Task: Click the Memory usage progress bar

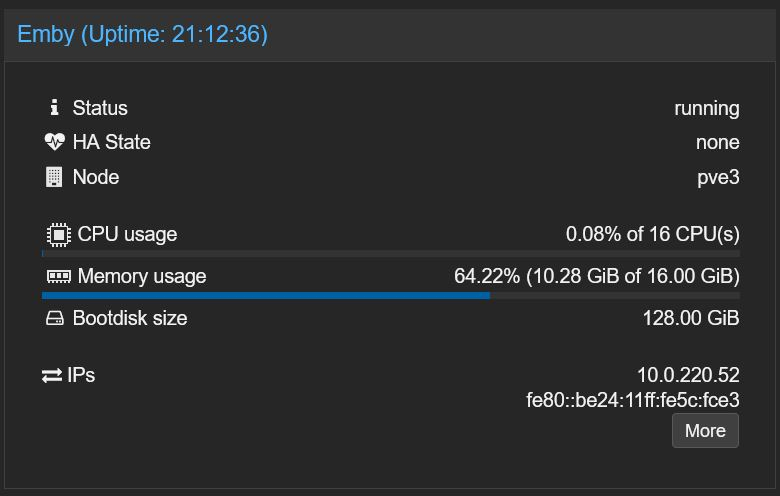Action: point(390,295)
